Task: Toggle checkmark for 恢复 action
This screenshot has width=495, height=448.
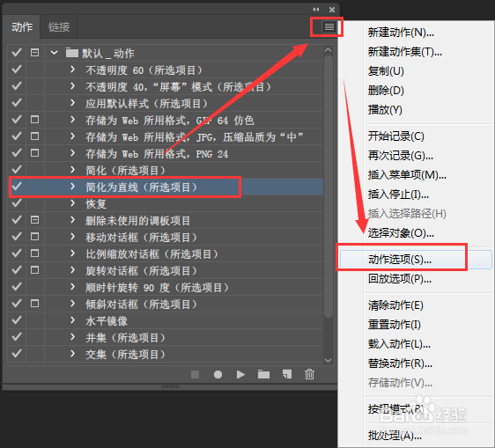Action: click(x=17, y=203)
